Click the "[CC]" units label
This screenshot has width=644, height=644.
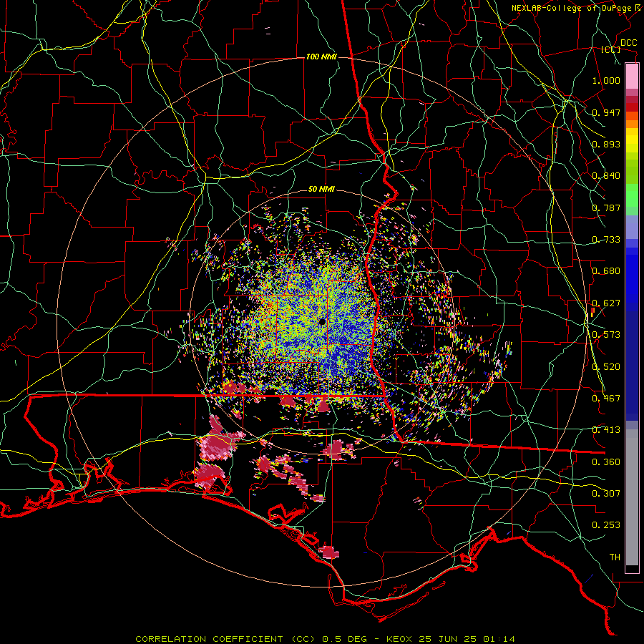(611, 49)
